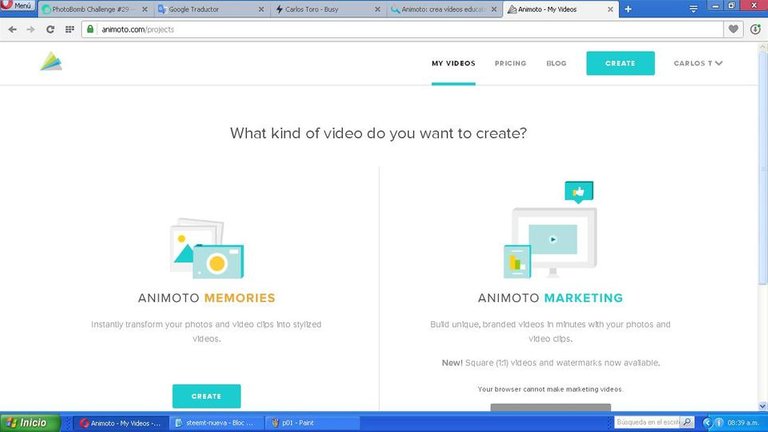Close the Animoto - My Videos tab

pos(610,9)
